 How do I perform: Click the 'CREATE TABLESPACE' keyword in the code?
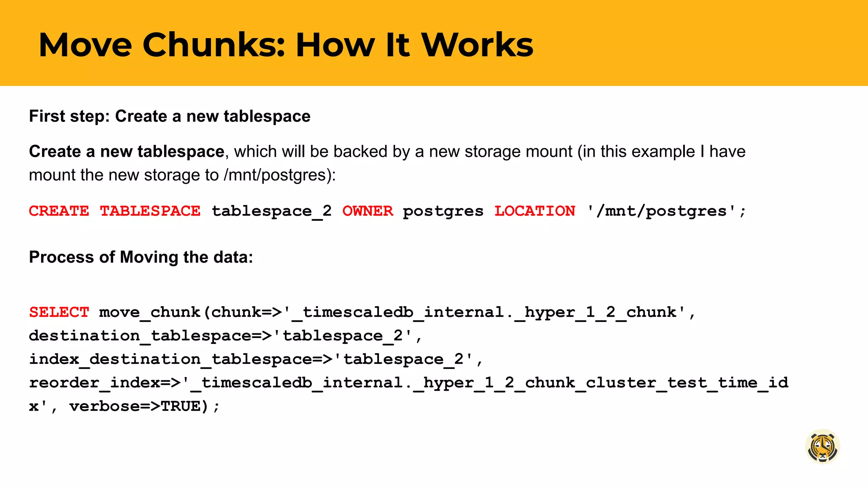tap(114, 211)
